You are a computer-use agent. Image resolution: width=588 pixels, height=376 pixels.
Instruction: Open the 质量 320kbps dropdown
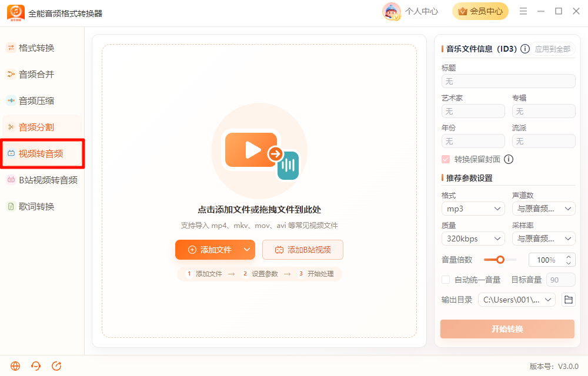pyautogui.click(x=473, y=239)
